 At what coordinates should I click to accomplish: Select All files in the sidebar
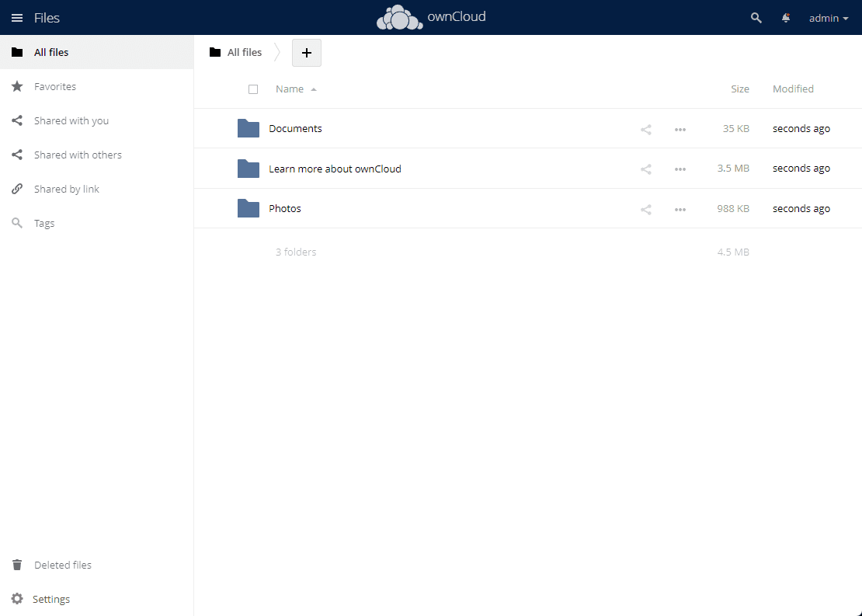(x=97, y=52)
